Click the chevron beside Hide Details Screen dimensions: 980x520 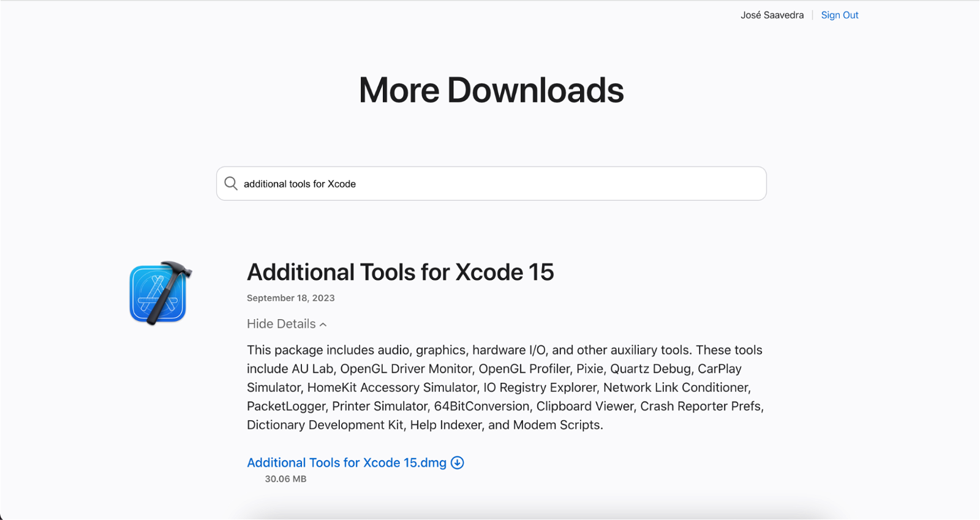[x=323, y=325]
